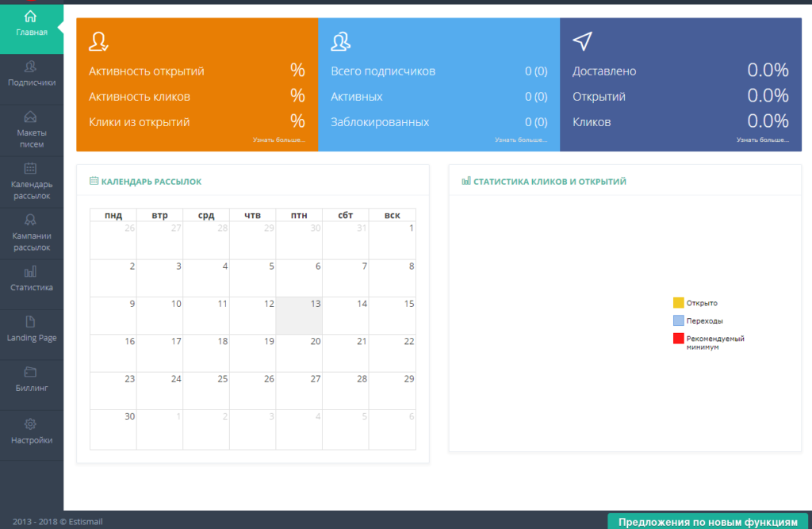Click the 2013 - 2018 © Estismail footer text

pos(57,521)
